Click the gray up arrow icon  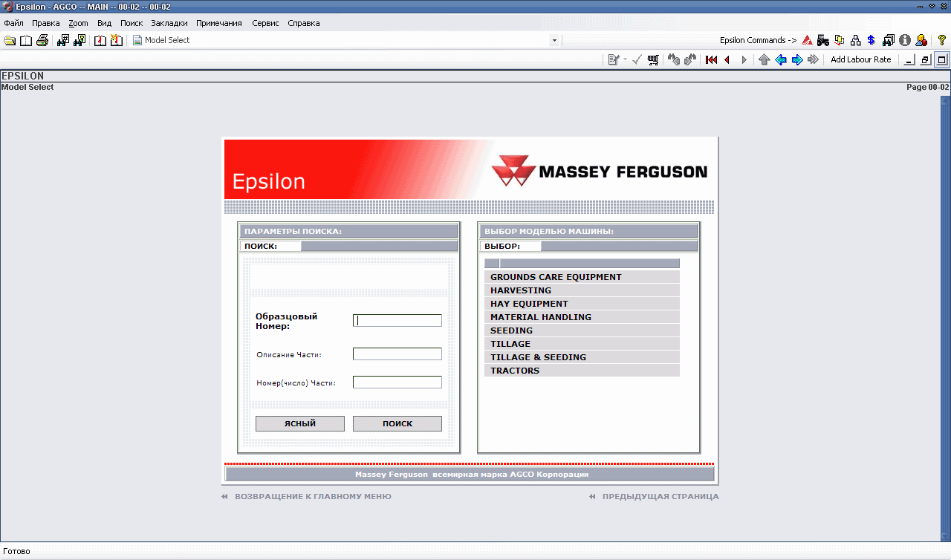(765, 59)
